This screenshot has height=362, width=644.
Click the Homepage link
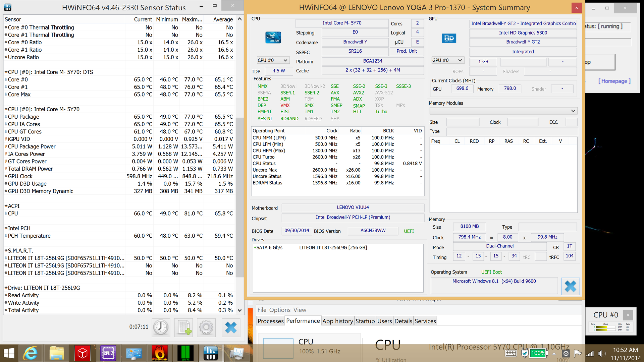tap(614, 81)
